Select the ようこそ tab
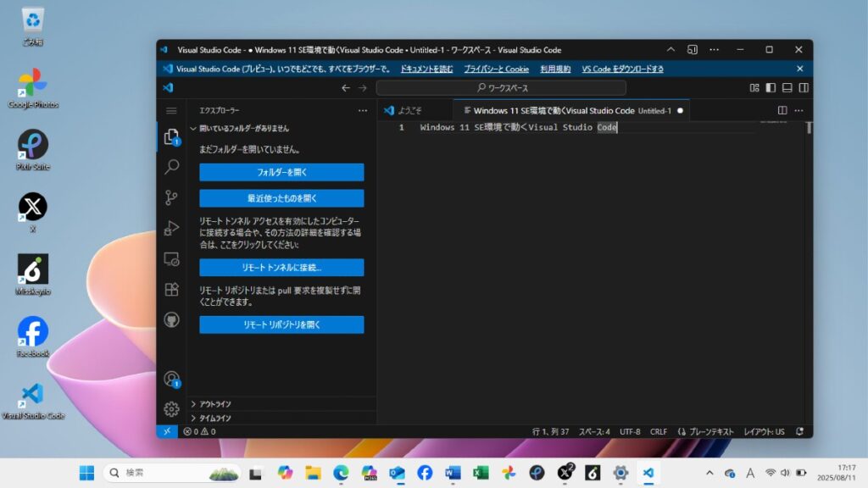The image size is (868, 488). (x=415, y=111)
